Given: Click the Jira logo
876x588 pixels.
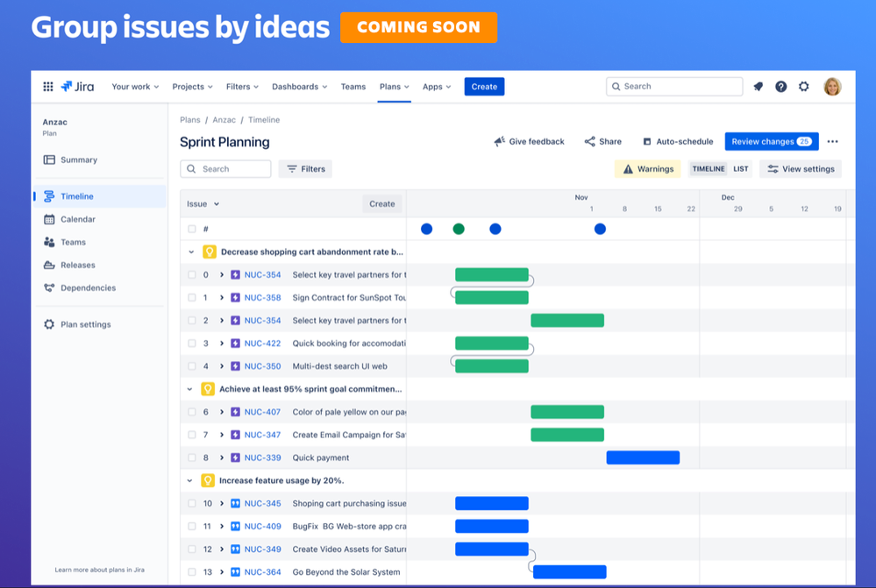Looking at the screenshot, I should click(78, 87).
